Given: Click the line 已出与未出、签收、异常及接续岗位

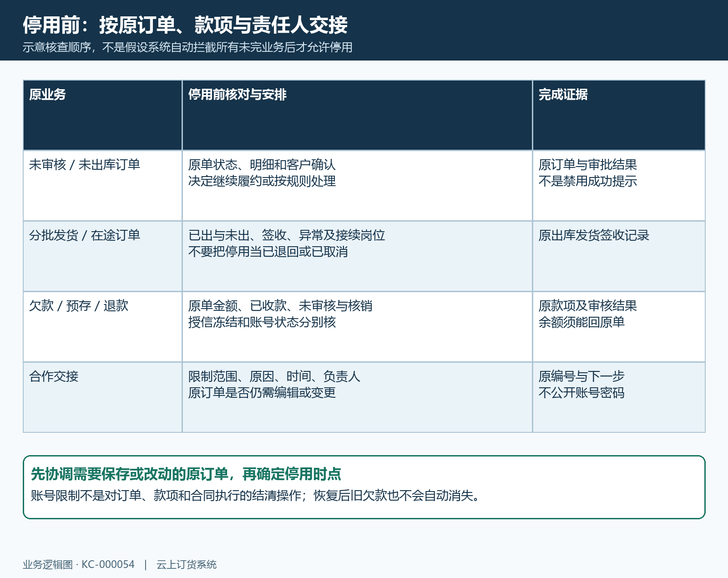Looking at the screenshot, I should (287, 235).
